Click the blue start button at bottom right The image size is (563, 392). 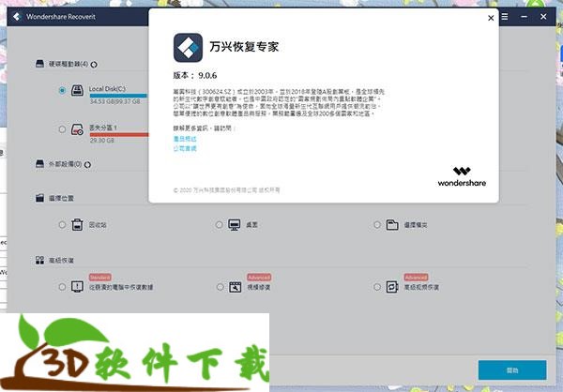click(512, 370)
